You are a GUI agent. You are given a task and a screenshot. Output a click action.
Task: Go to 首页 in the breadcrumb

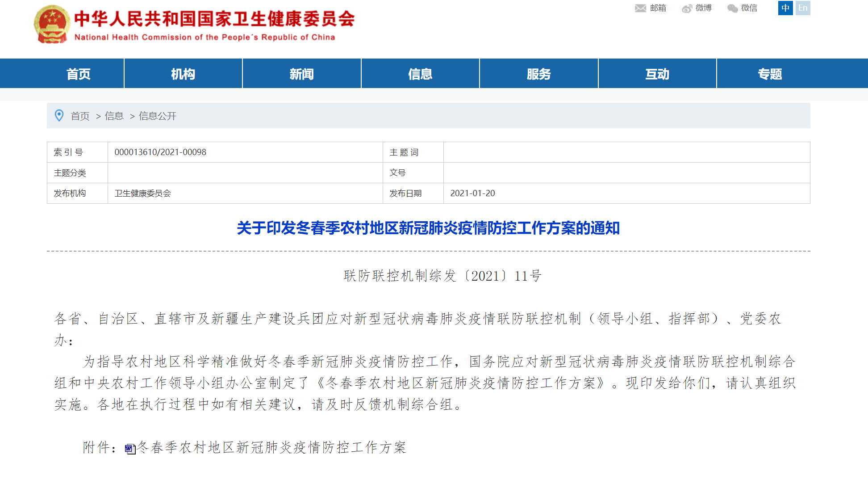click(80, 116)
